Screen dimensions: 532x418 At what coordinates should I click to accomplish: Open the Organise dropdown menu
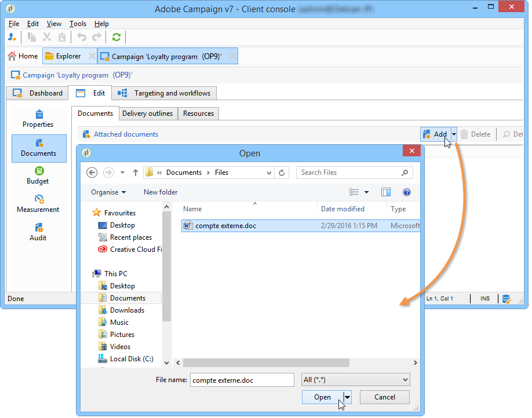tap(108, 192)
